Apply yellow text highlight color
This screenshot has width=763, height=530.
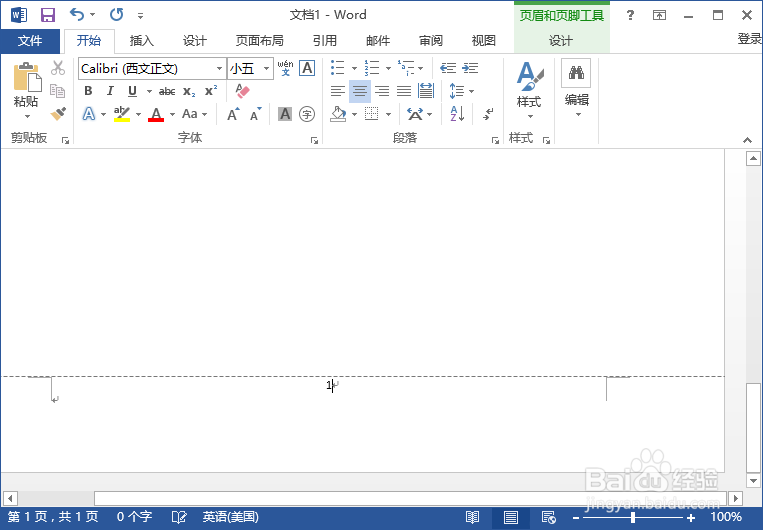122,115
